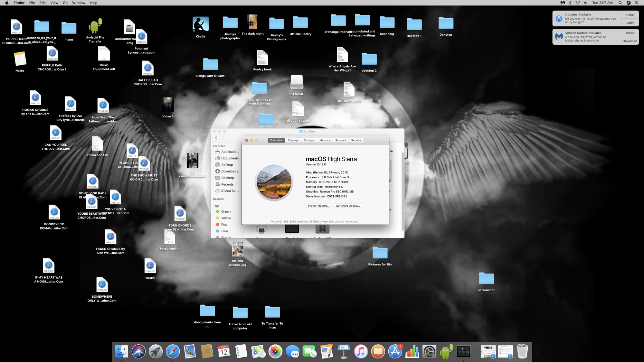Click Download on Malwarebytes update notification
This screenshot has width=644, height=362.
630,41
